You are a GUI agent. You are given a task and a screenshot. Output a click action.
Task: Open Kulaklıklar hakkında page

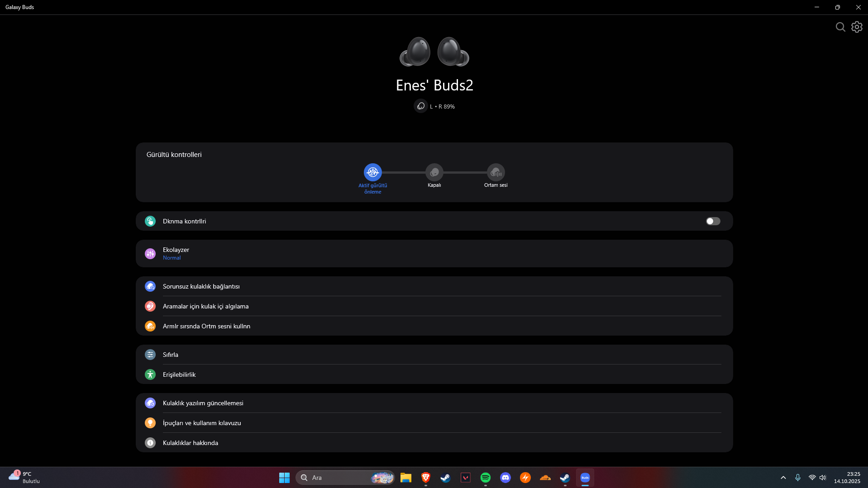tap(434, 443)
